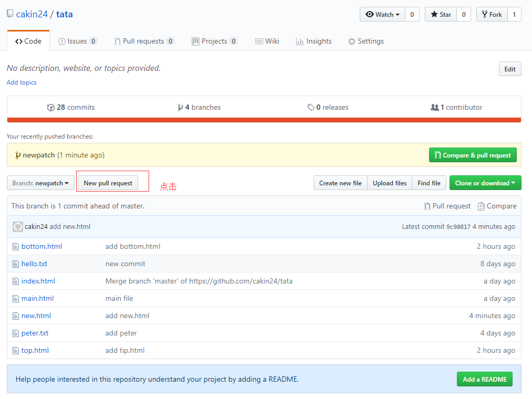Click the file icon beside bottom.html
The width and height of the screenshot is (532, 399).
coord(16,247)
